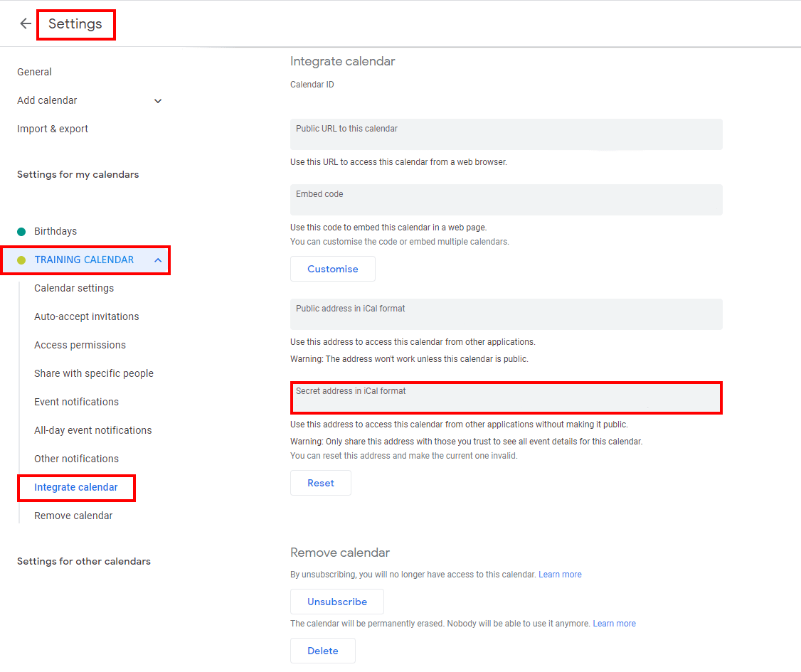The image size is (801, 672).
Task: Open Import & export settings
Action: tap(53, 129)
